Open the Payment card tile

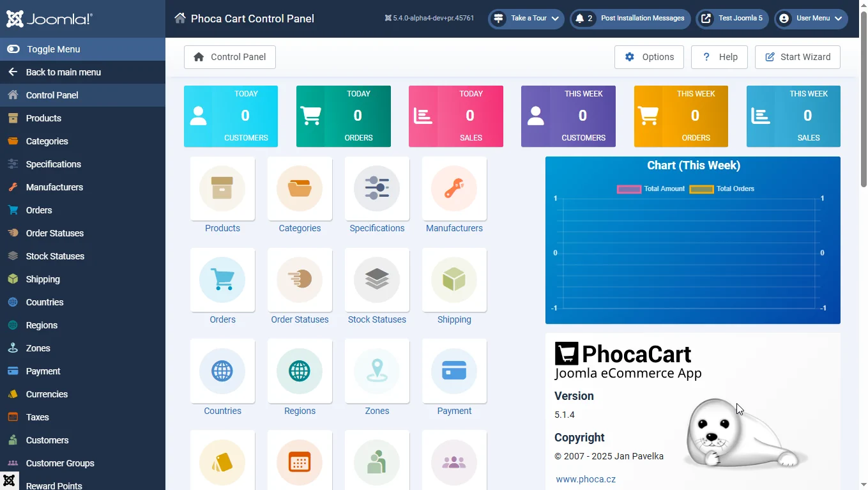pyautogui.click(x=454, y=371)
